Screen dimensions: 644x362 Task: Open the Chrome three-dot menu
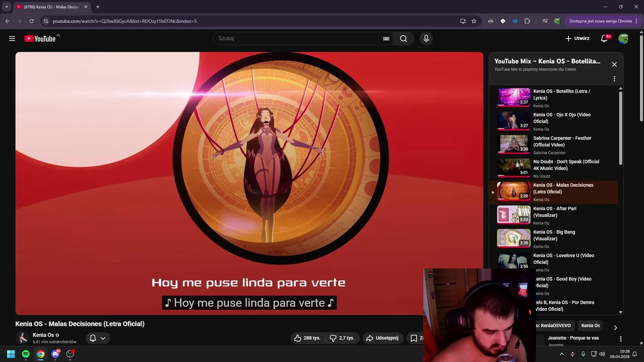(636, 21)
